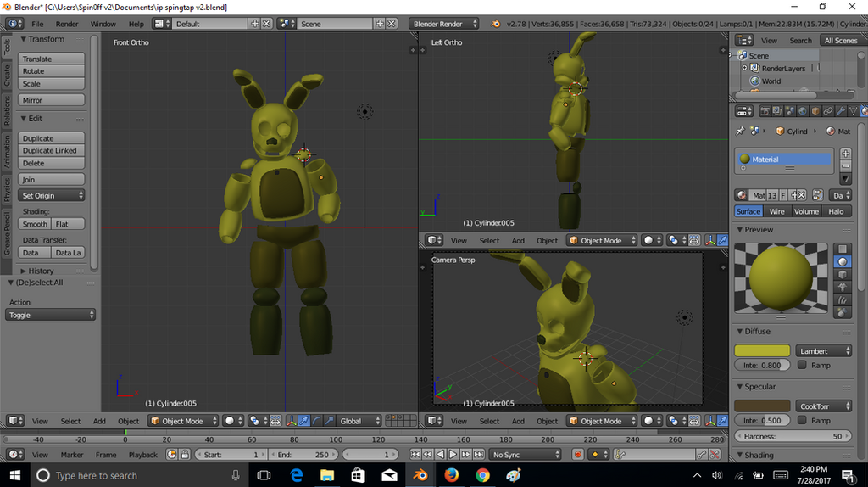Click the Duplicate Linked button
This screenshot has width=868, height=487.
(x=51, y=151)
